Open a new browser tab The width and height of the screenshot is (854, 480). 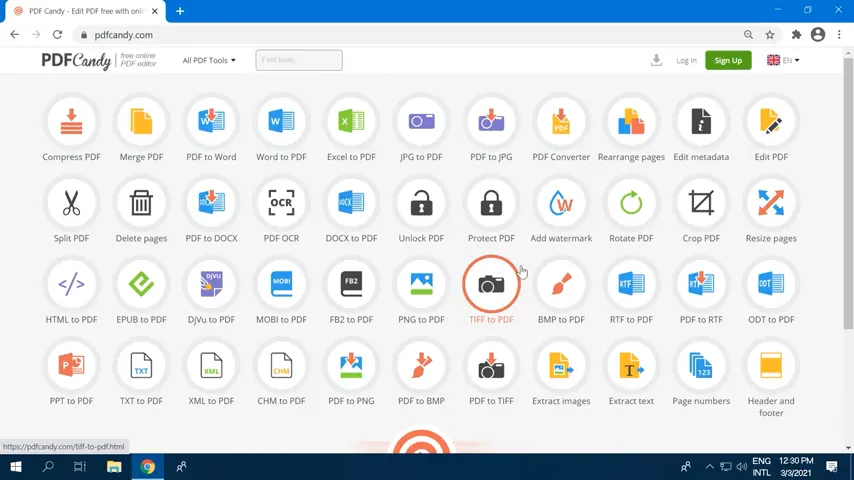180,11
